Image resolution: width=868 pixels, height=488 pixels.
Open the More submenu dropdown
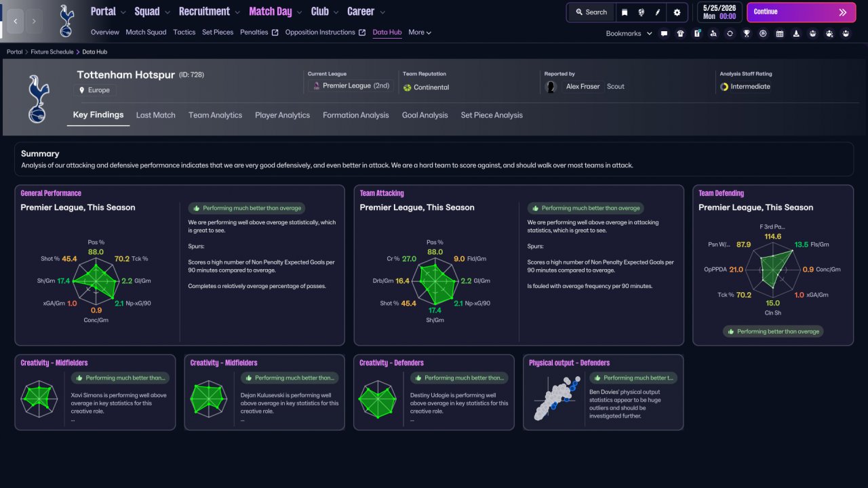coord(420,33)
